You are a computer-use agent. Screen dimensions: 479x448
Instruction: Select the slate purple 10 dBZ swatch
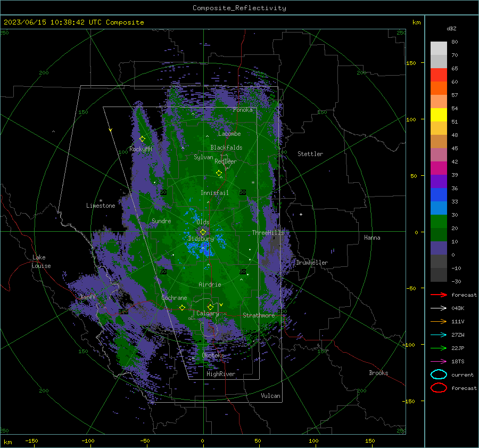(x=439, y=248)
